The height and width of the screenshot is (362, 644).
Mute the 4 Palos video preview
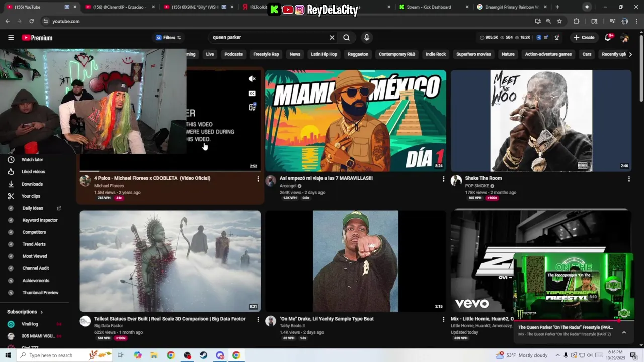click(252, 79)
